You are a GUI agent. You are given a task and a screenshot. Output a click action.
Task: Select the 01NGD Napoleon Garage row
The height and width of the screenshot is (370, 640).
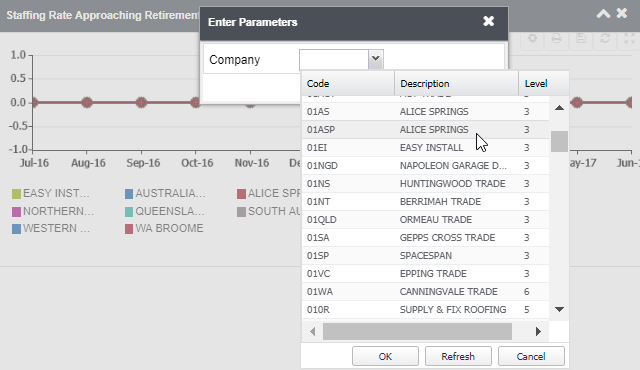tap(425, 166)
